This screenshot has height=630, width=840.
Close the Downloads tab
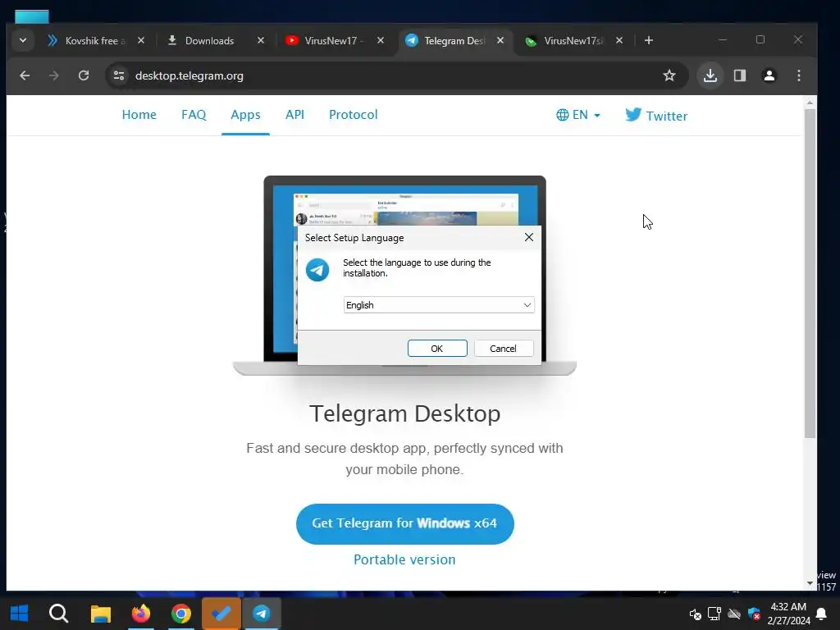261,40
